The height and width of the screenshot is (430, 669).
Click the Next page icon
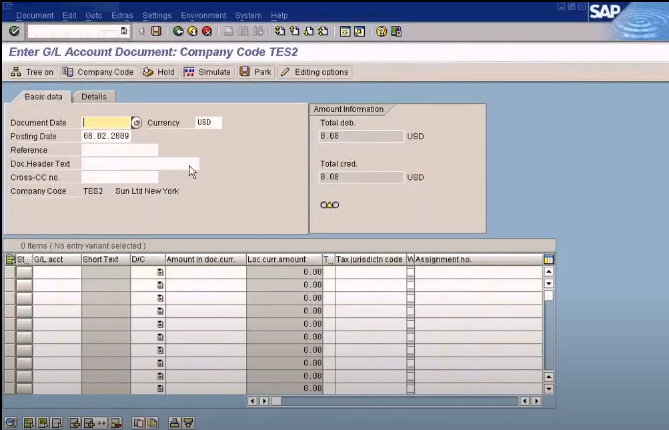(308, 31)
